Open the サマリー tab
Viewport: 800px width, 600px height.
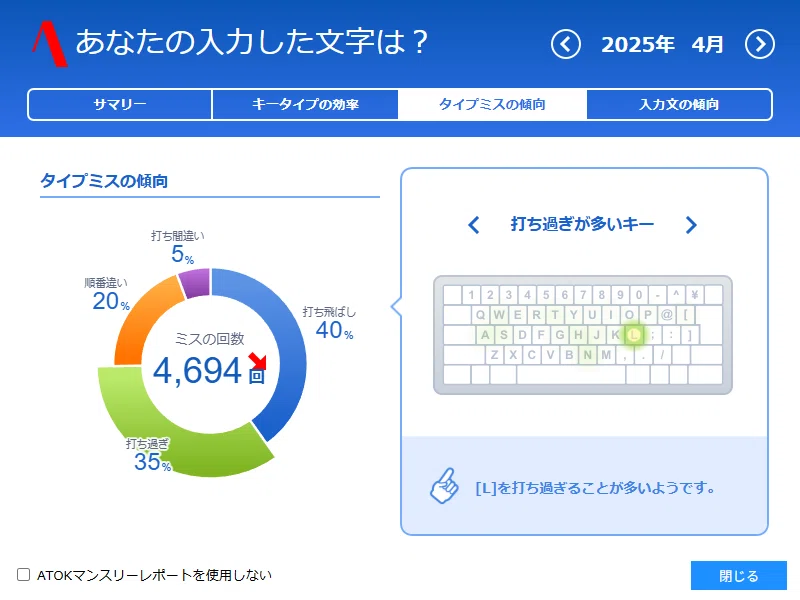coord(120,105)
